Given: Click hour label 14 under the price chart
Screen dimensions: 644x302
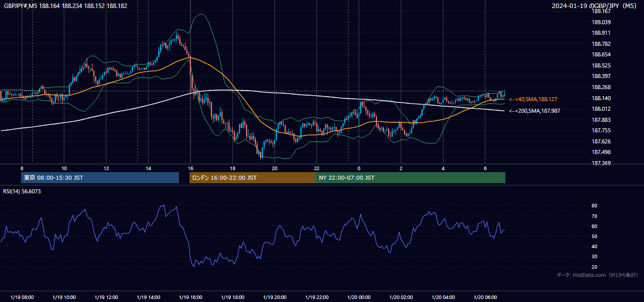Looking at the screenshot, I should point(148,168).
